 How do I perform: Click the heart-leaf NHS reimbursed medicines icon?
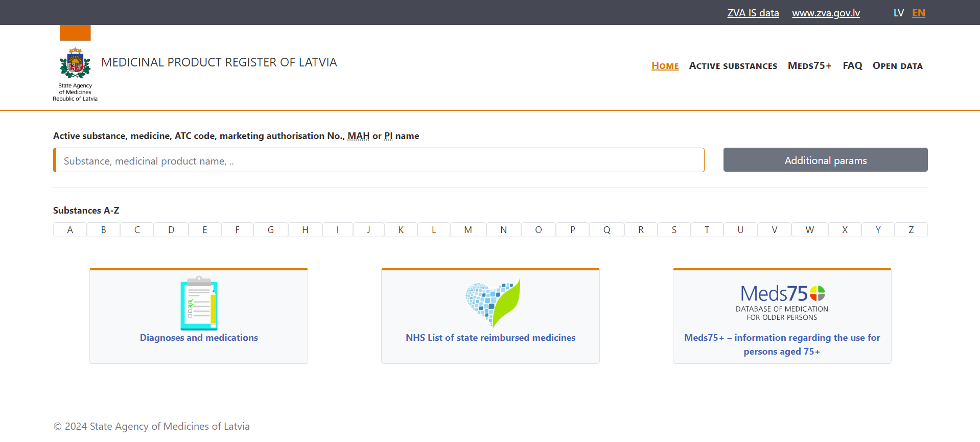coord(492,302)
